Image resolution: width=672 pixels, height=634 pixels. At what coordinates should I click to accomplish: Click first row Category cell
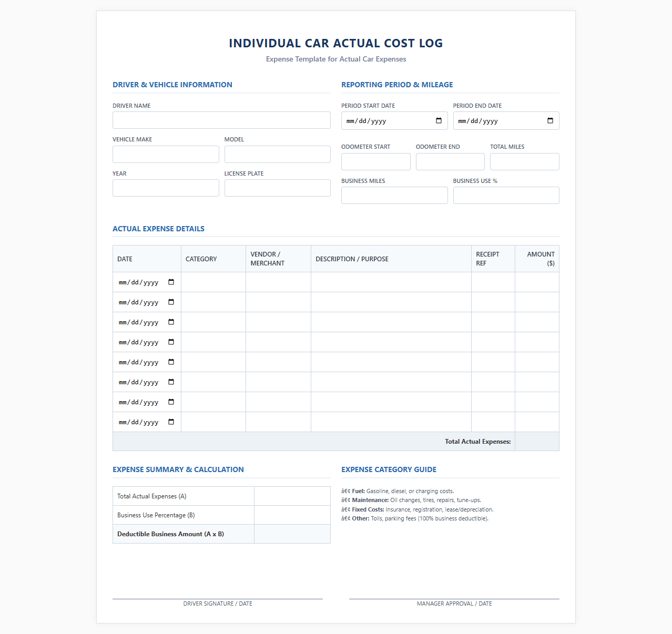coord(213,282)
